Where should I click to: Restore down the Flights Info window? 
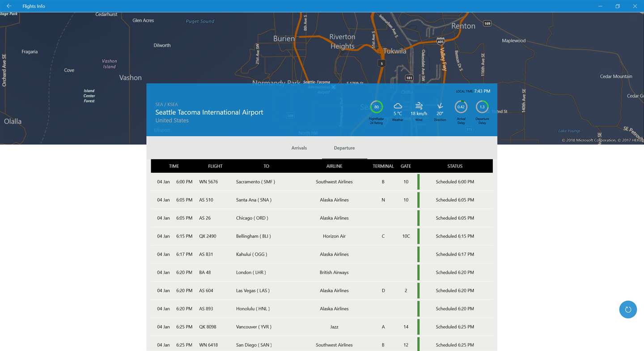(618, 6)
